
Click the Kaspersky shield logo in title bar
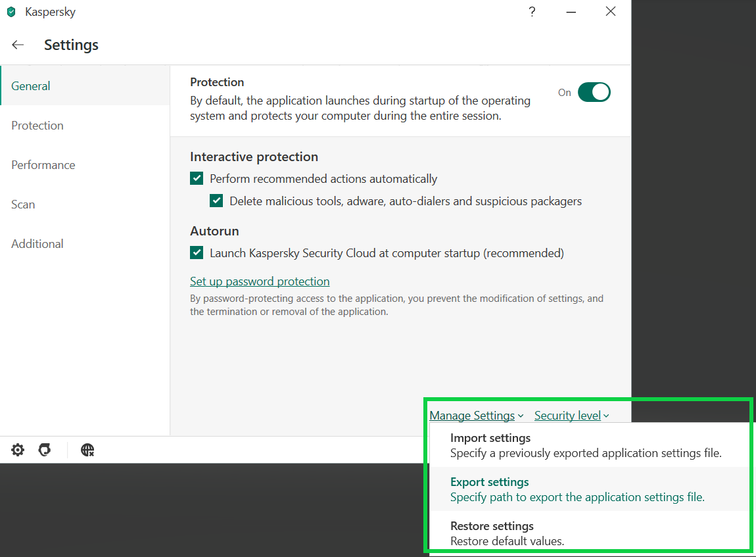pos(11,12)
